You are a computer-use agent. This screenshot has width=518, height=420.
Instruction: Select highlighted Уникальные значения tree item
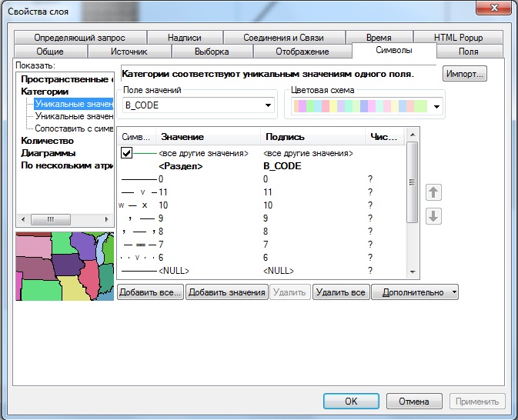(x=74, y=104)
